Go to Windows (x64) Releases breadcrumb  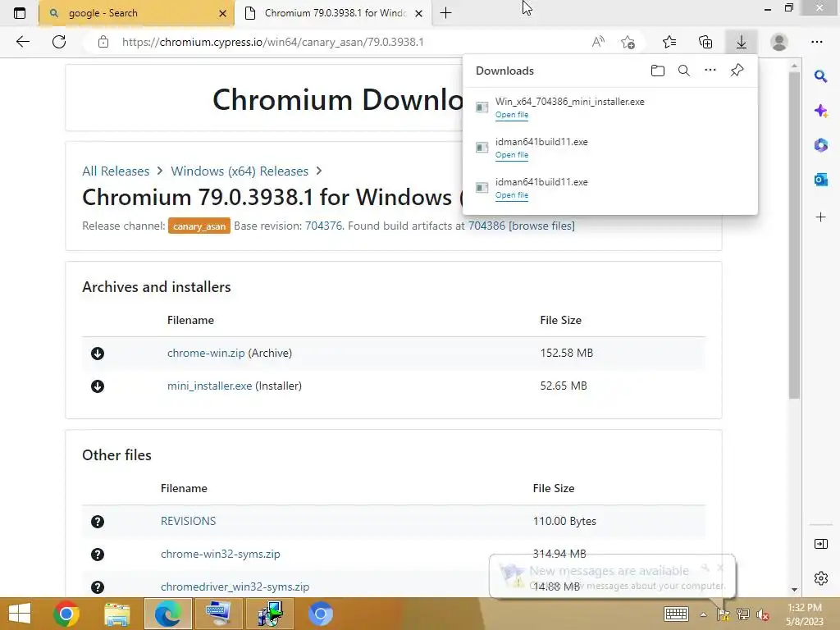240,171
